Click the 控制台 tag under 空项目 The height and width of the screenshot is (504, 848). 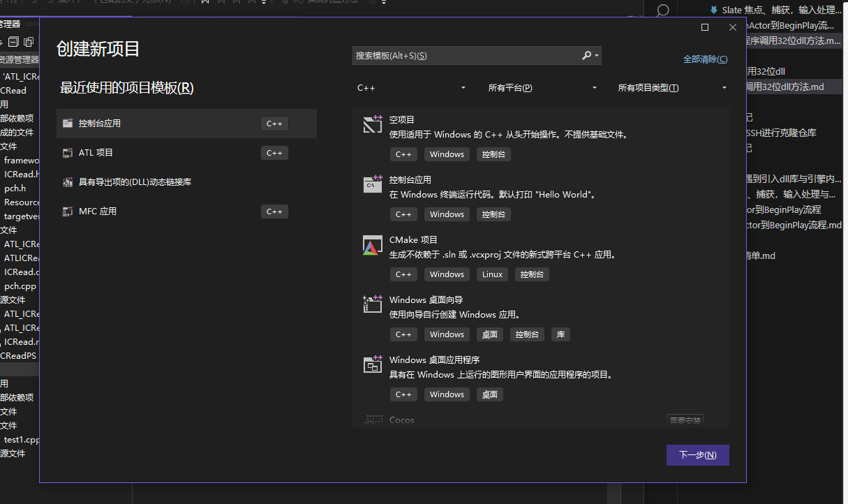pos(494,154)
